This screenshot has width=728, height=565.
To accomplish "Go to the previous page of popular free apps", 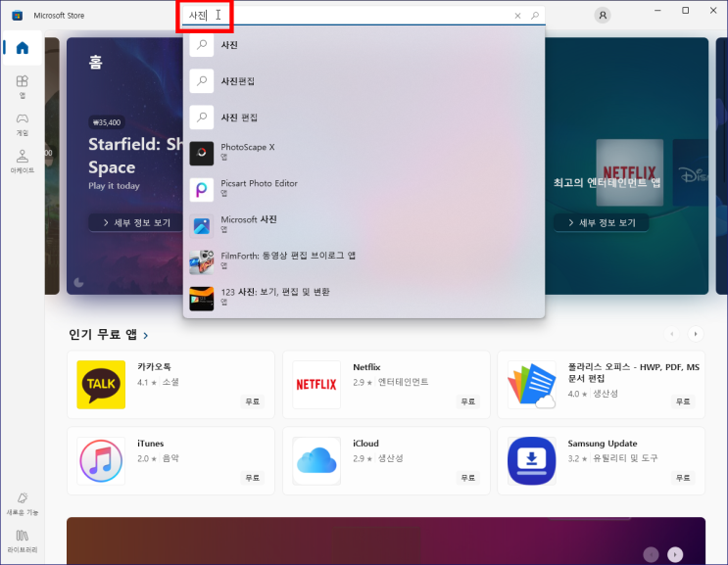I will (672, 334).
